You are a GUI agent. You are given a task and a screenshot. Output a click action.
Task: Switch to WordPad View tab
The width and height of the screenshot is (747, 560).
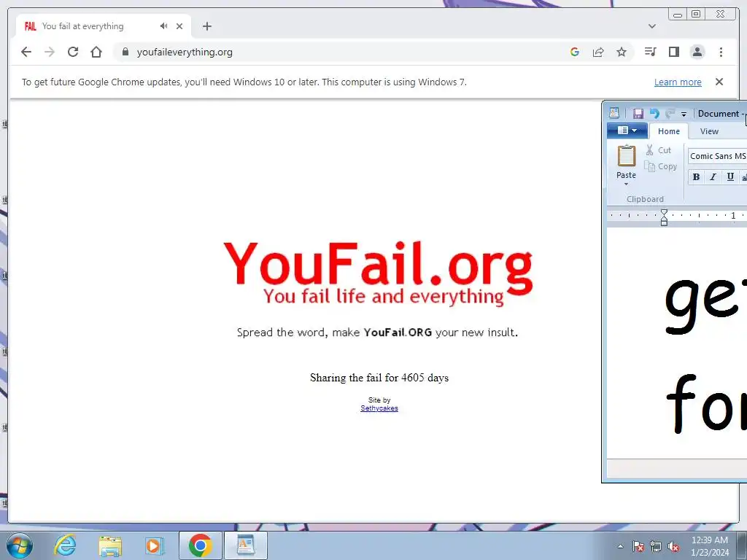(709, 131)
